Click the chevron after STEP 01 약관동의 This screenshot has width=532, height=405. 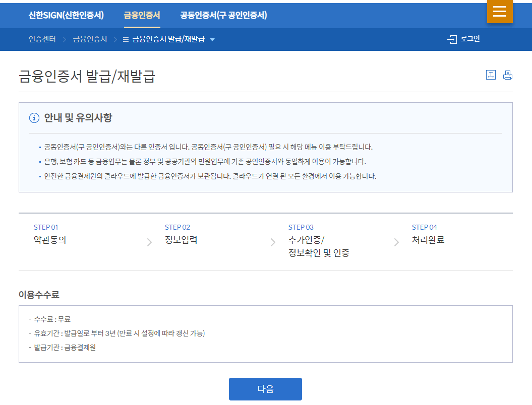[x=149, y=242]
